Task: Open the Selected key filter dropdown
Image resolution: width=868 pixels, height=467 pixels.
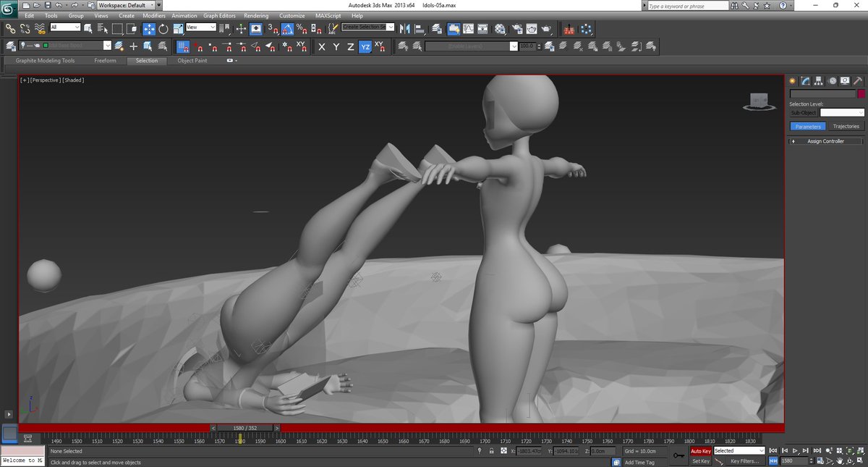Action: [739, 450]
